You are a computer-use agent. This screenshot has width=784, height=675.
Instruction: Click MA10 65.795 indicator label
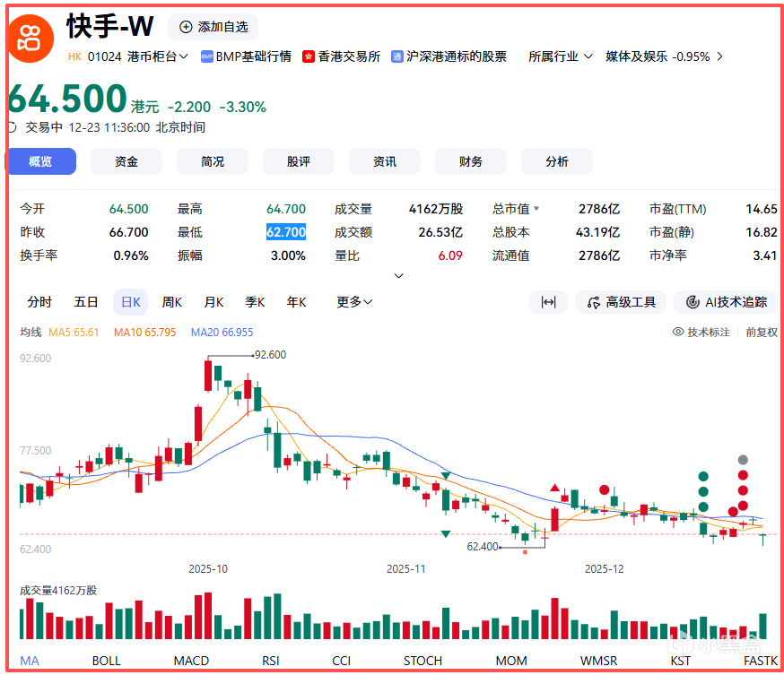(x=145, y=333)
